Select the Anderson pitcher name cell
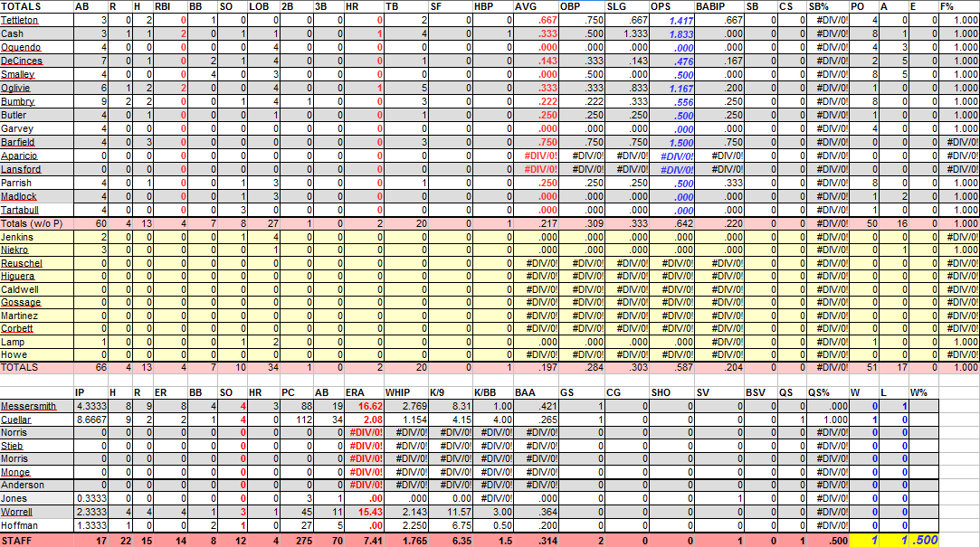980x547 pixels. pos(37,486)
